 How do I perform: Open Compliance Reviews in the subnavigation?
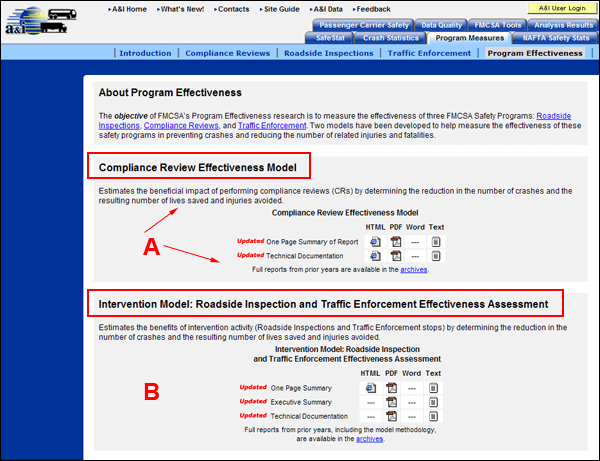tap(228, 53)
